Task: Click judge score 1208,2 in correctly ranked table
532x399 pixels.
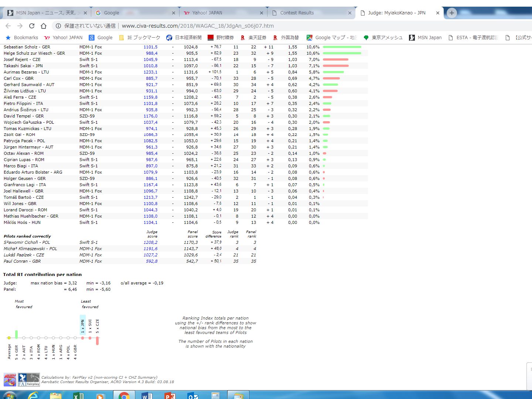Action: (150, 242)
